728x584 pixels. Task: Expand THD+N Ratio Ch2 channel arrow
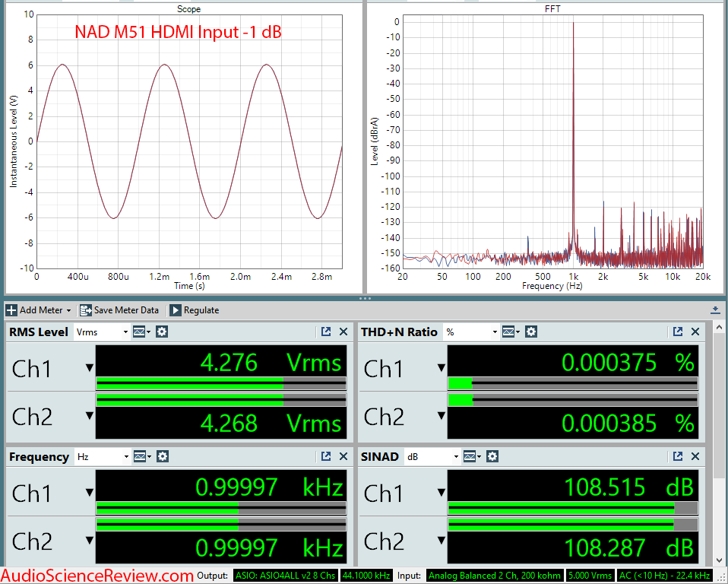(x=442, y=416)
